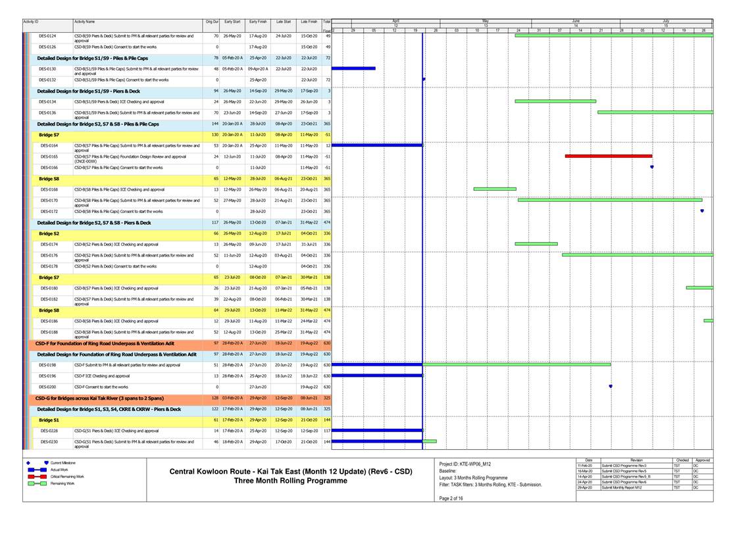Viewport: 756px width, 534px height.
Task: Click the blue actual bar for DES-0130
Action: pos(353,68)
